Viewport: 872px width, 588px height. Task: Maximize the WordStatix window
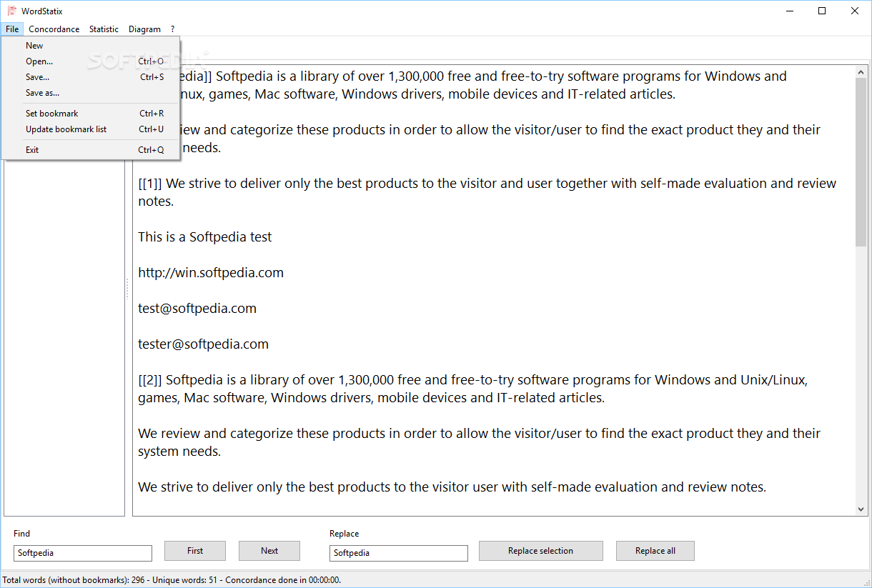tap(823, 11)
